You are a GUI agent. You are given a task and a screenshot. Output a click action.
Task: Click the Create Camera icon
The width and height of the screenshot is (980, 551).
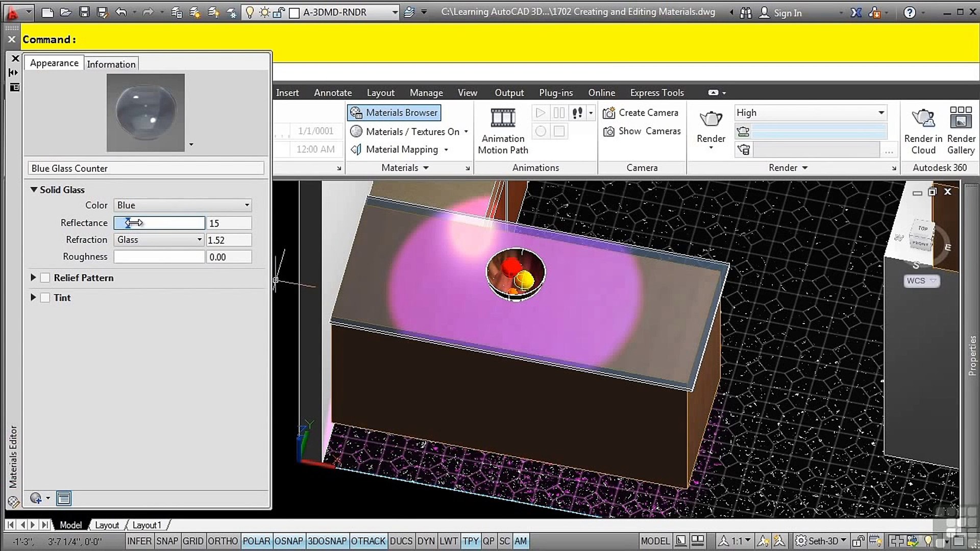point(608,113)
